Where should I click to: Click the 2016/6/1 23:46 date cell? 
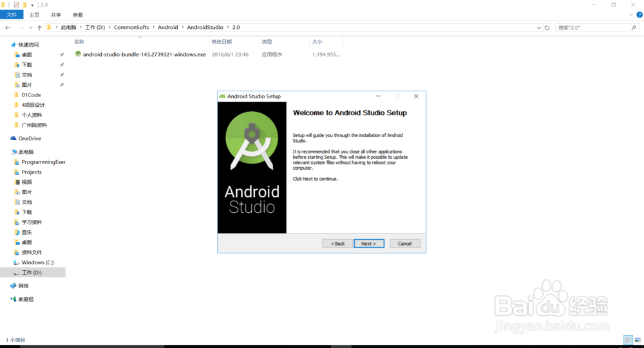point(230,54)
